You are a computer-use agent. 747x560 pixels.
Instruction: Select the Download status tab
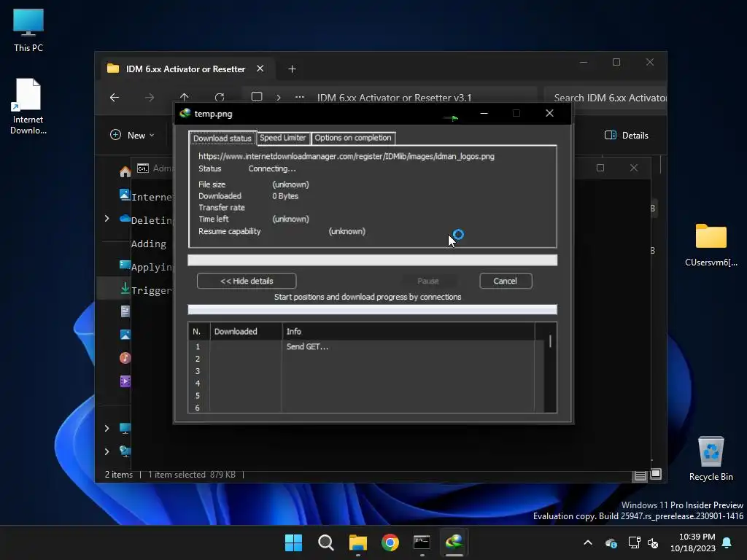(222, 138)
